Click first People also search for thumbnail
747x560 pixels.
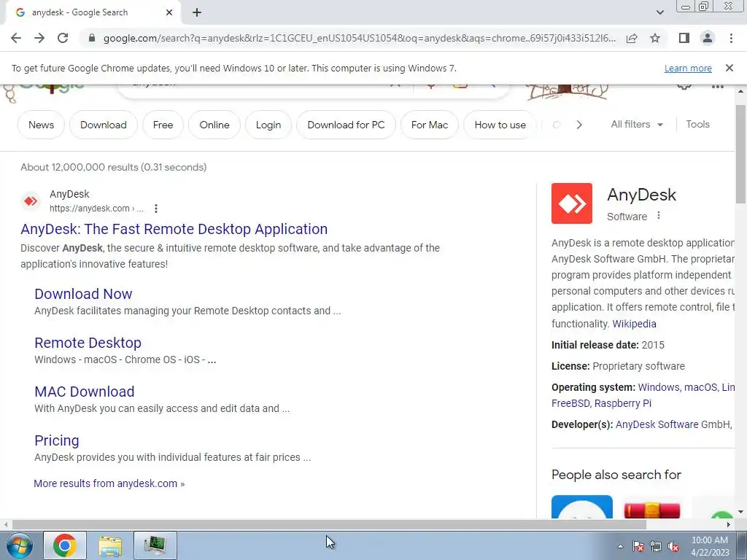point(581,507)
